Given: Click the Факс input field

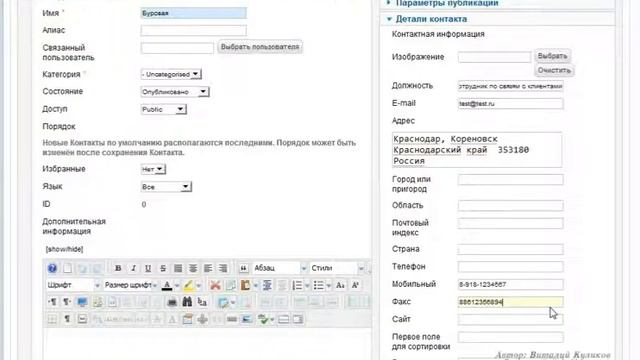Looking at the screenshot, I should click(x=510, y=302).
